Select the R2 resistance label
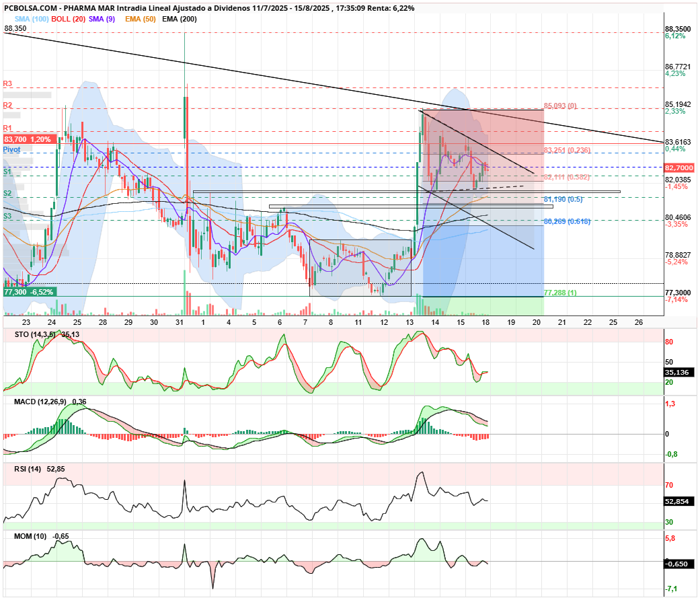 click(7, 106)
